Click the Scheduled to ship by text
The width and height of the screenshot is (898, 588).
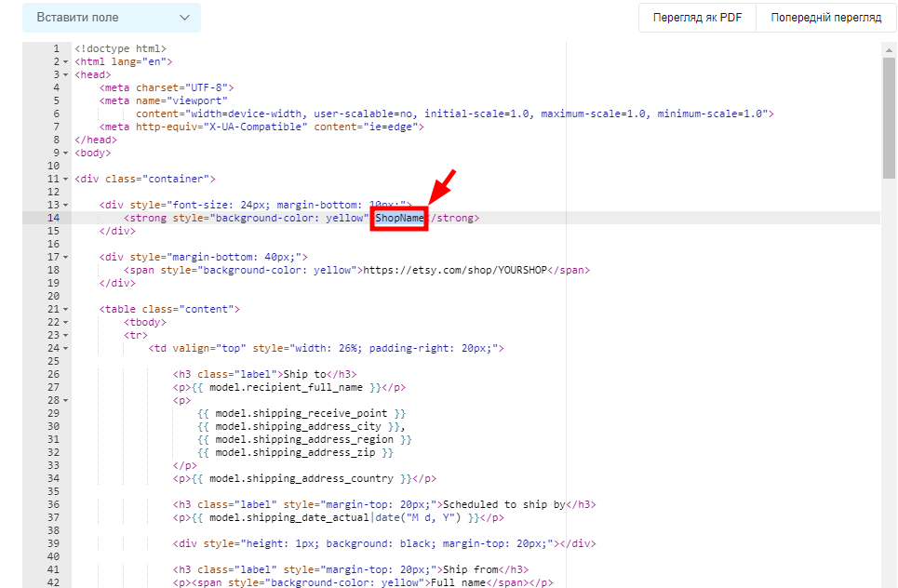point(504,504)
